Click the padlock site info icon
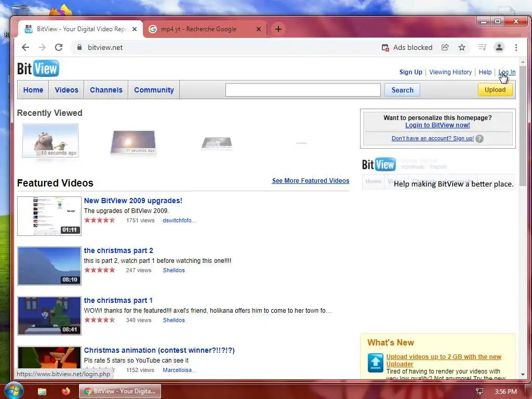Screen dimensions: 532x399 pos(79,47)
